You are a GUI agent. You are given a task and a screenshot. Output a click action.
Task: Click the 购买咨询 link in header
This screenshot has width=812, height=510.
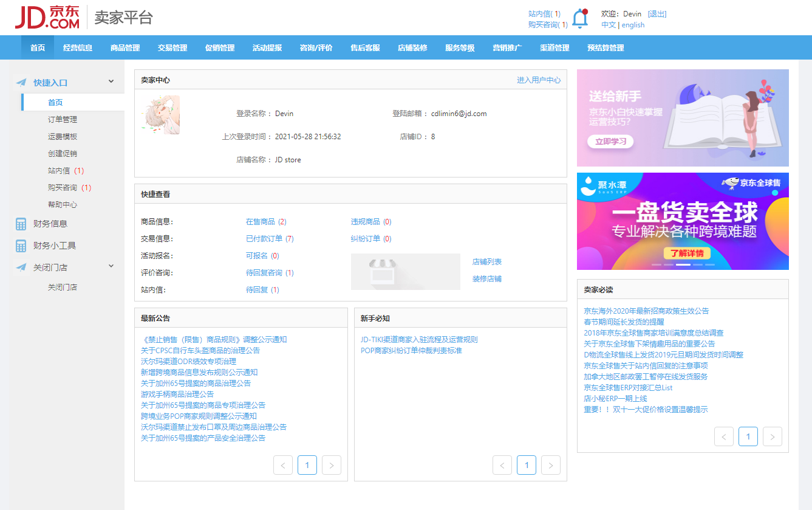pos(548,24)
